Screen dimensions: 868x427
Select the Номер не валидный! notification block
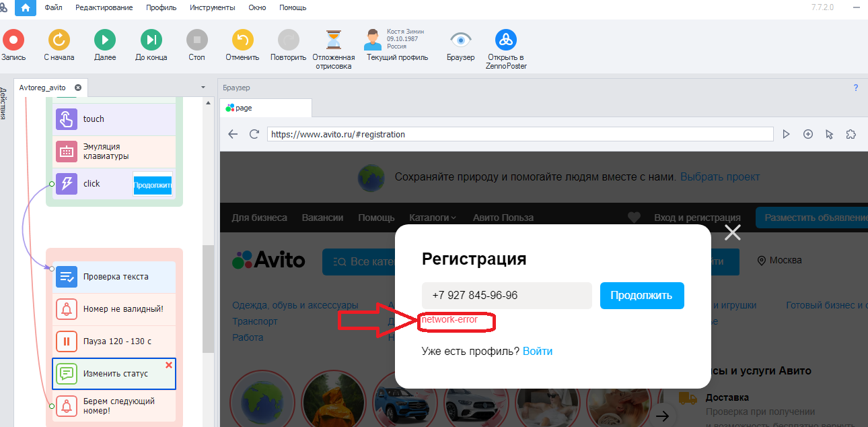114,309
